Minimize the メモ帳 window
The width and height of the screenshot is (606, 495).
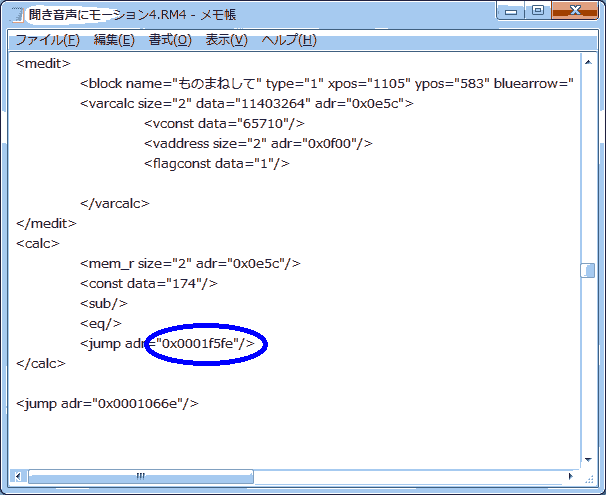pyautogui.click(x=510, y=11)
